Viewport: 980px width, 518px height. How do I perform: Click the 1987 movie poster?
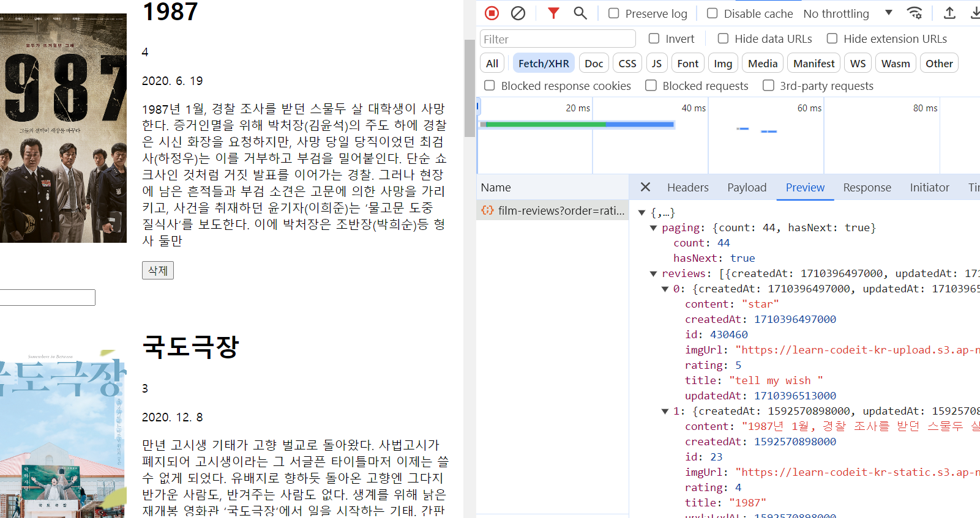[x=63, y=128]
